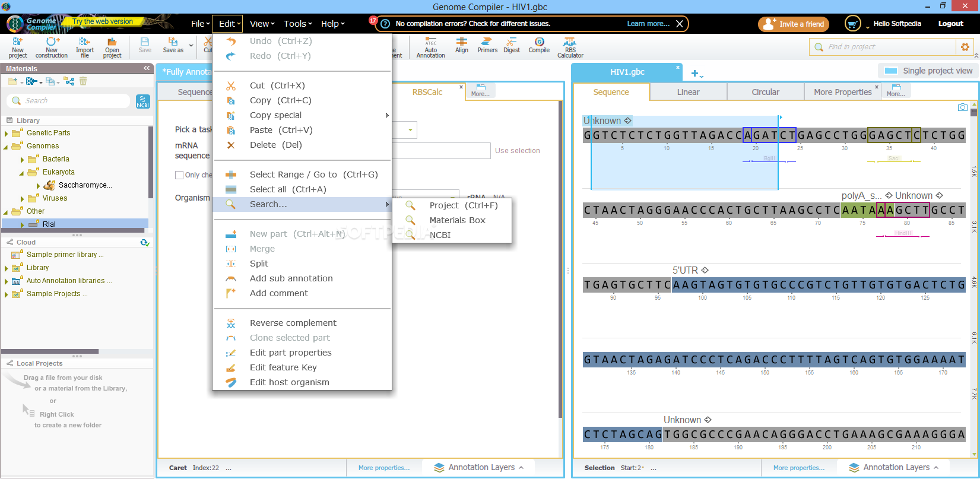Open the Tools menu
The width and height of the screenshot is (980, 479).
tap(297, 24)
